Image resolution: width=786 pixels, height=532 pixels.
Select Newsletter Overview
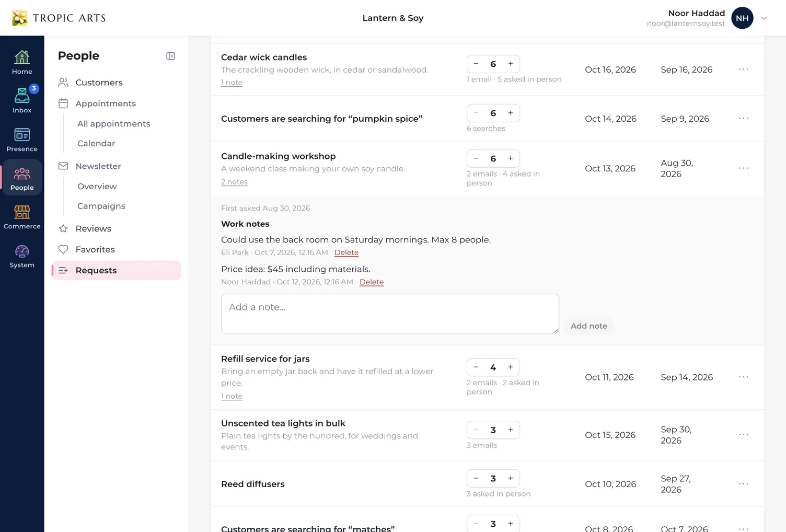click(x=97, y=186)
